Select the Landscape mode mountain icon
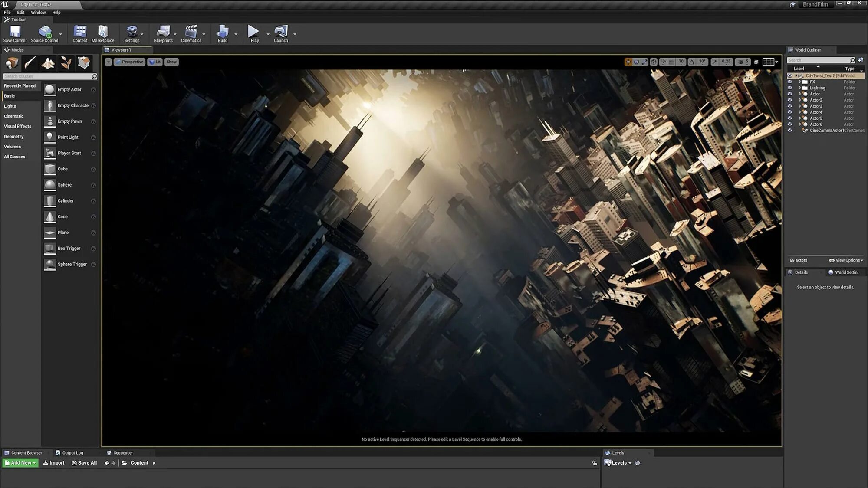 48,63
